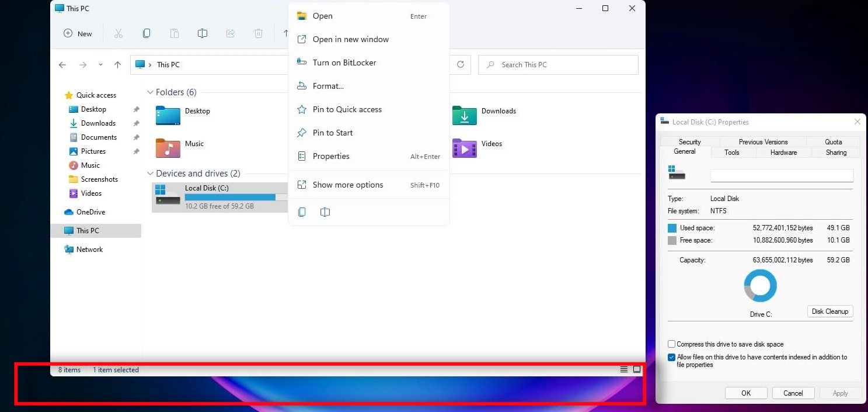Choose Open in new window

point(369,39)
